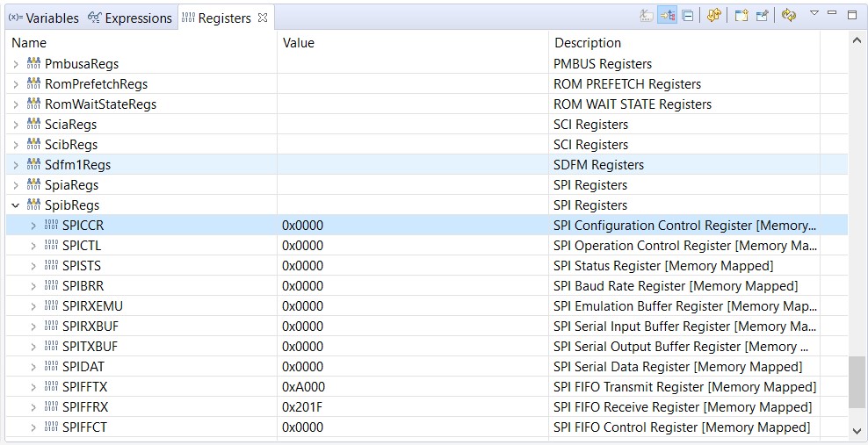Select the SPICTL register name
The height and width of the screenshot is (445, 868).
coord(82,246)
